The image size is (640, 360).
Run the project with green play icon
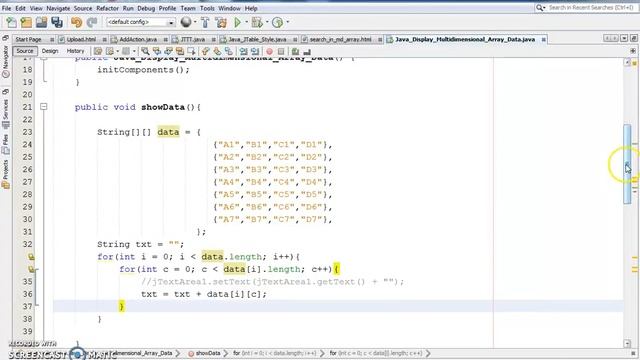[237, 22]
